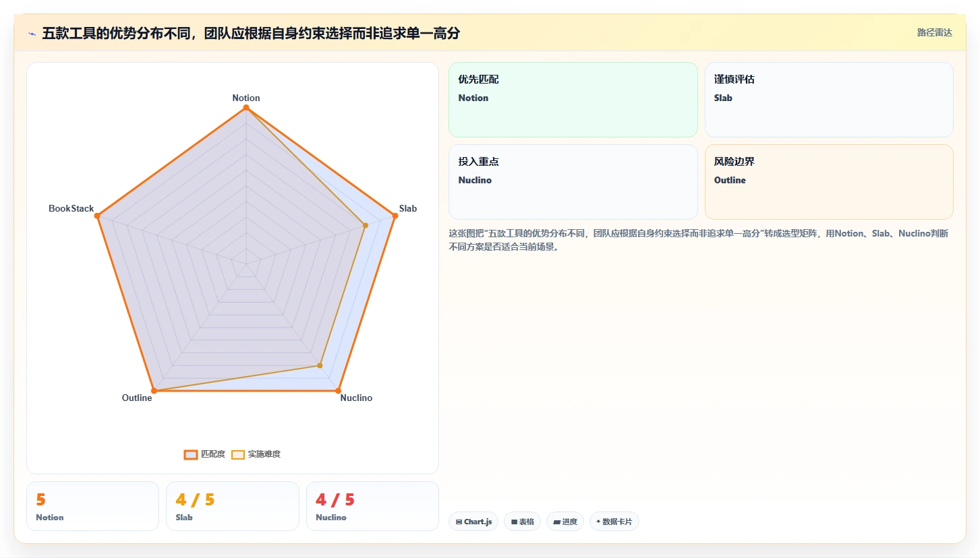Click Slab inside the 谨慎评估 card
The image size is (980, 558).
tap(723, 98)
